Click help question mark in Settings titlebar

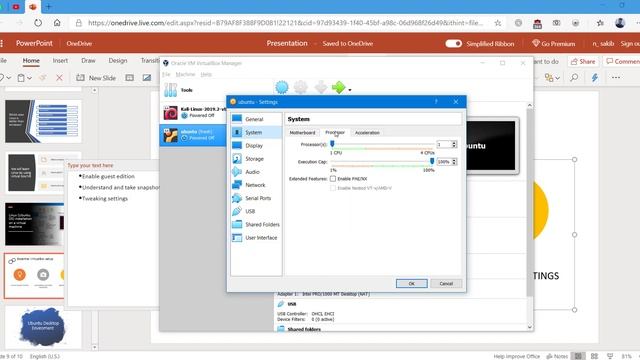click(436, 102)
